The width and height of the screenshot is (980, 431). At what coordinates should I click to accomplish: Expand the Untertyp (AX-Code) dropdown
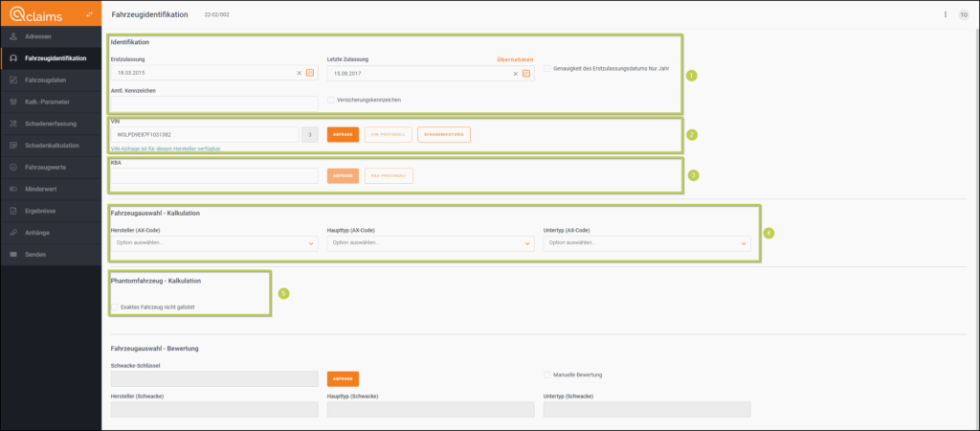pyautogui.click(x=646, y=243)
